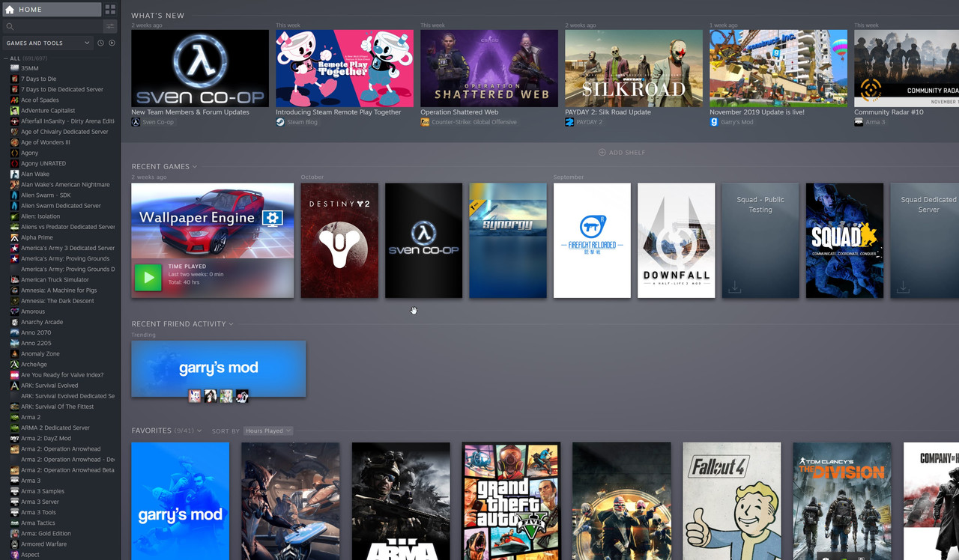Click Counter-Strike: Global Offensive source icon

tap(425, 122)
